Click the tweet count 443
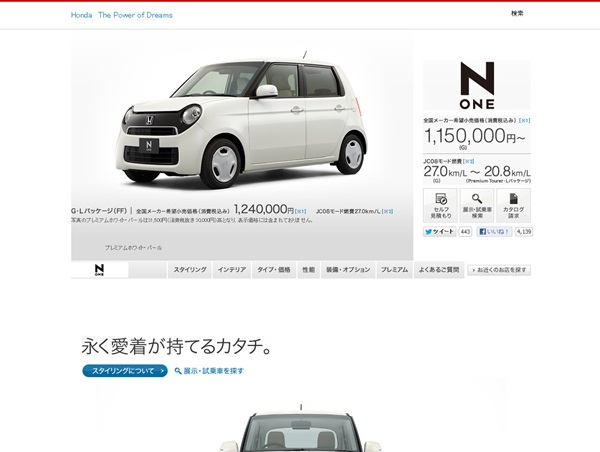 tap(465, 232)
